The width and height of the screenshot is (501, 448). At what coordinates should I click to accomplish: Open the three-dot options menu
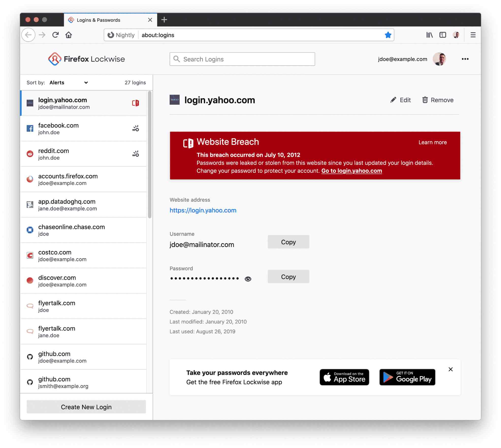tap(465, 59)
